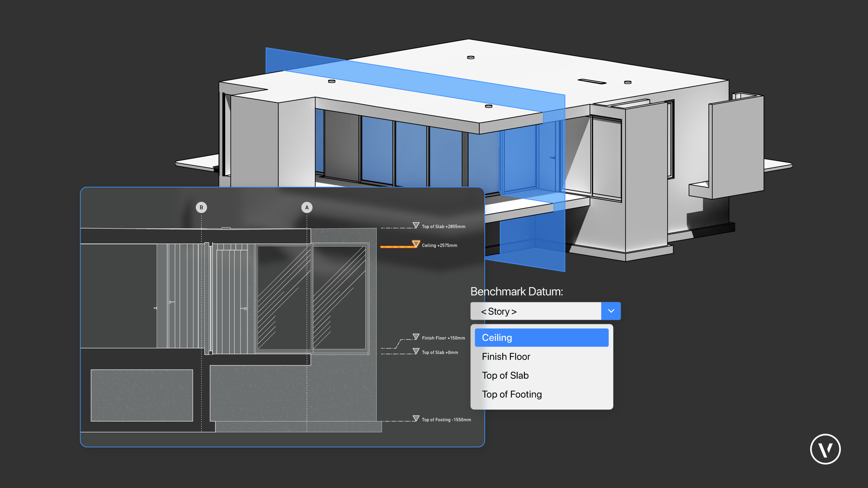Select Top of Footing option
Screen dimensions: 868x488
[542, 394]
